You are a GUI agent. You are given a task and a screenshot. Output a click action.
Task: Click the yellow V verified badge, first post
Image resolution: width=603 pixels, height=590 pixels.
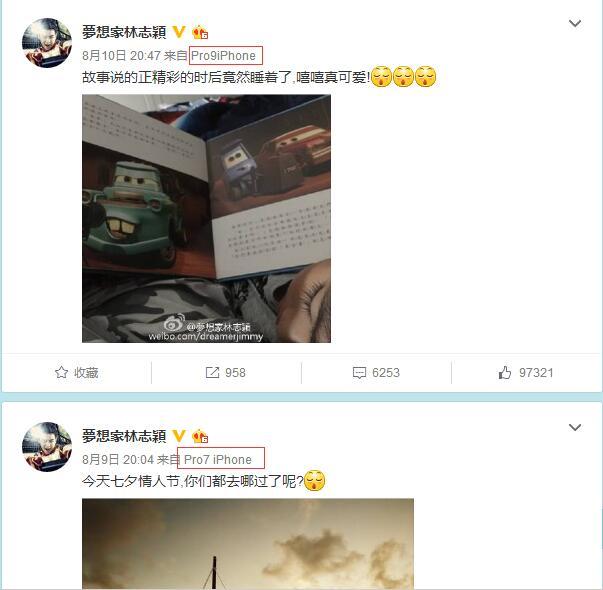click(178, 32)
